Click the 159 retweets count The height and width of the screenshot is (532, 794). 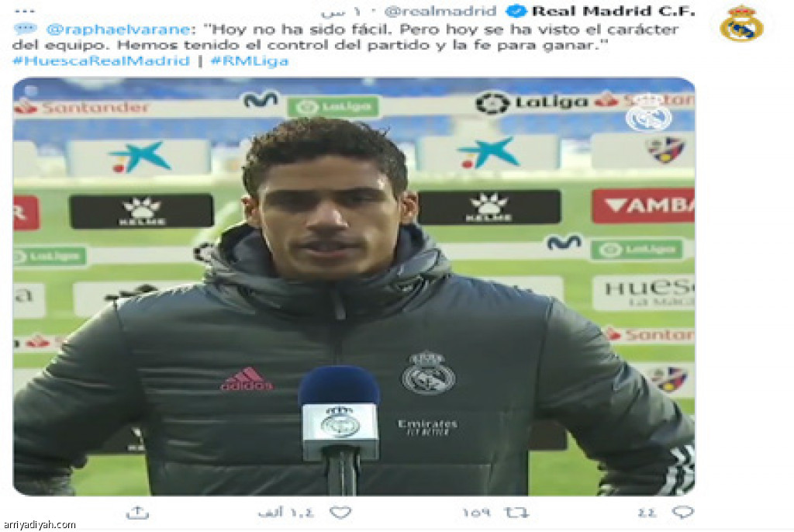[x=477, y=513]
